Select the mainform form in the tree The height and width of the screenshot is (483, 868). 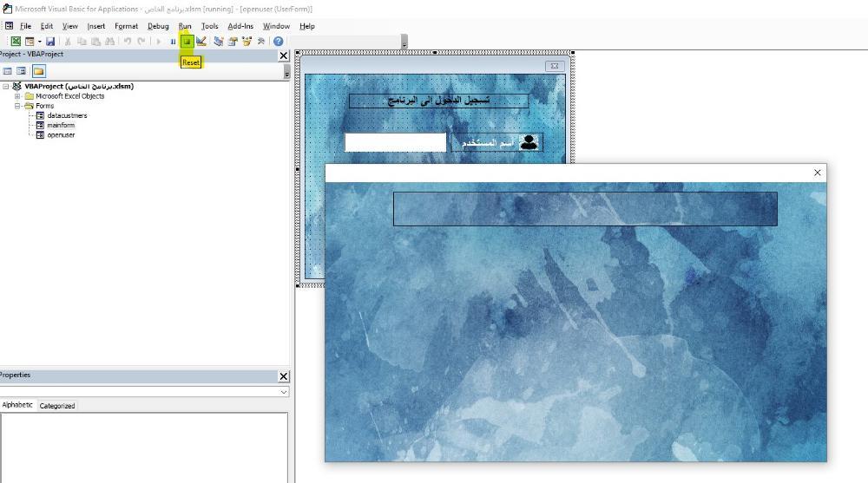coord(61,126)
